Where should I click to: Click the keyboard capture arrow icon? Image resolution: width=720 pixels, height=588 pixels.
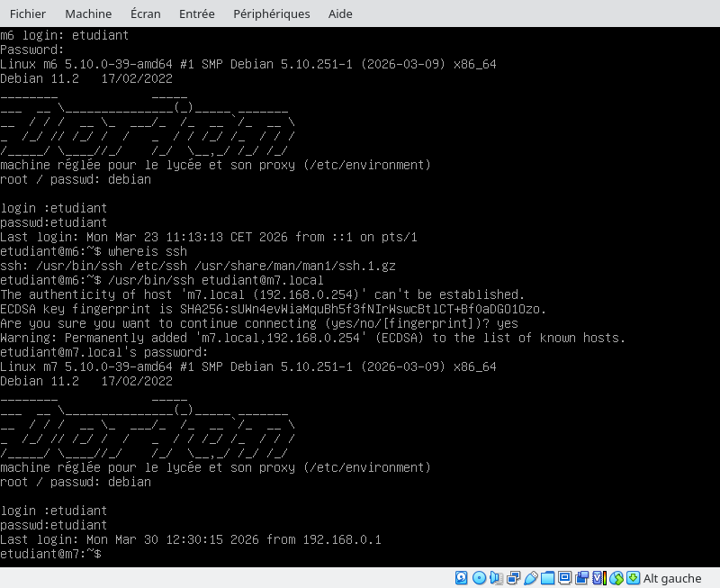pos(634,578)
